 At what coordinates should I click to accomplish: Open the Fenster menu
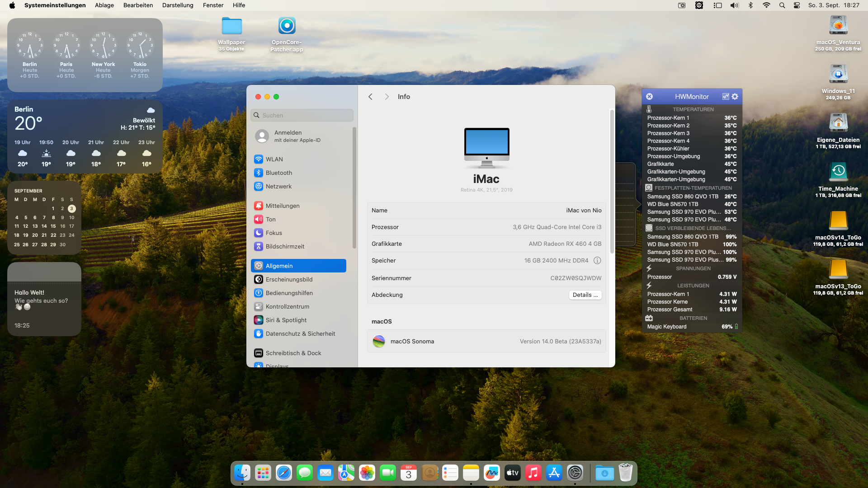[x=213, y=5]
